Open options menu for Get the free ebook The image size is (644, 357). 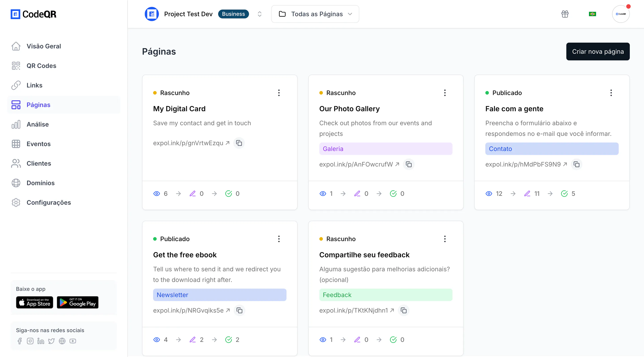point(279,239)
